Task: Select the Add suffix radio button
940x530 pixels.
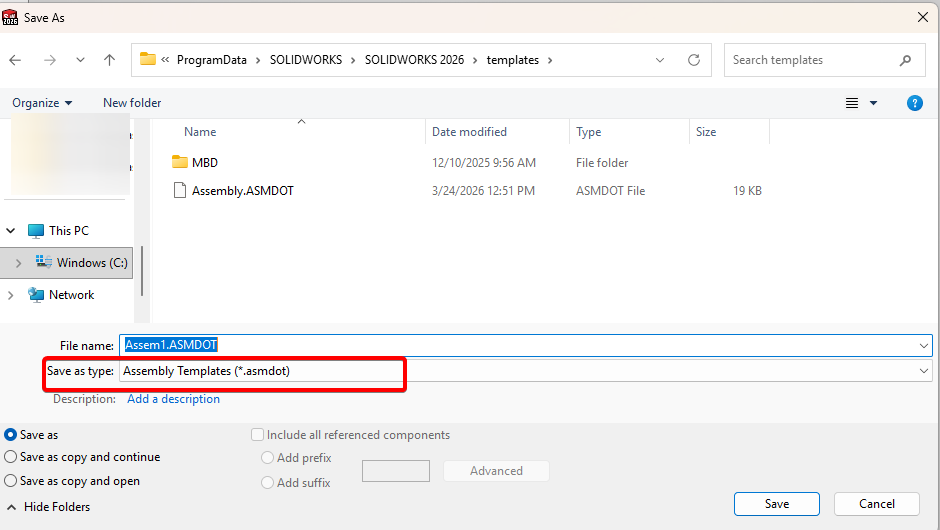Action: (267, 483)
